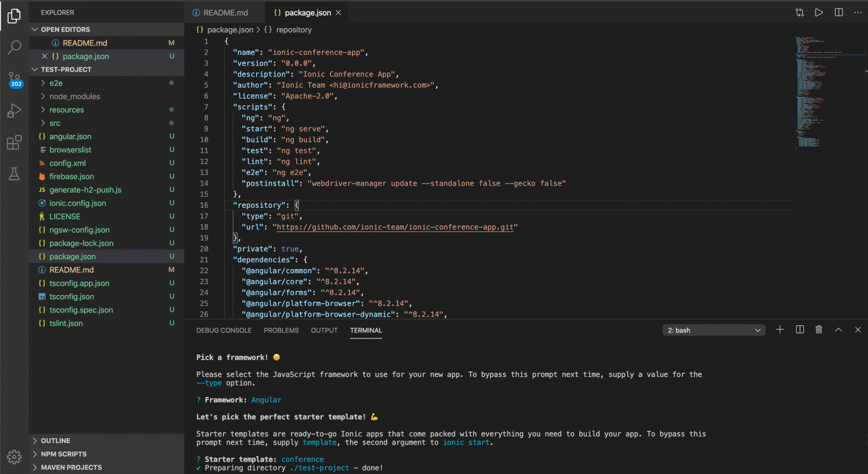The width and height of the screenshot is (868, 474).
Task: Click the "dependencies" key on line 21
Action: (264, 260)
